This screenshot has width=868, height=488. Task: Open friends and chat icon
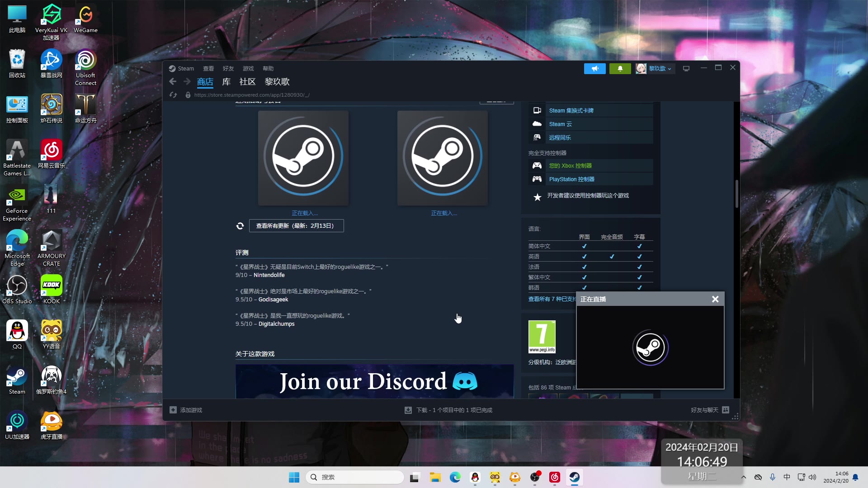coord(726,410)
